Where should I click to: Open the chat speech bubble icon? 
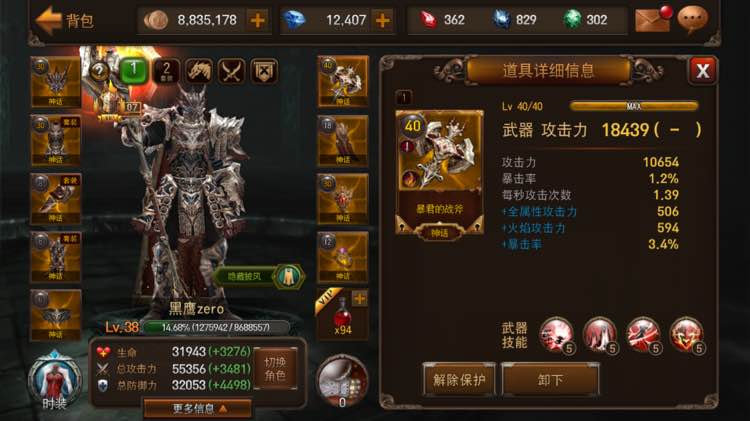pyautogui.click(x=693, y=20)
